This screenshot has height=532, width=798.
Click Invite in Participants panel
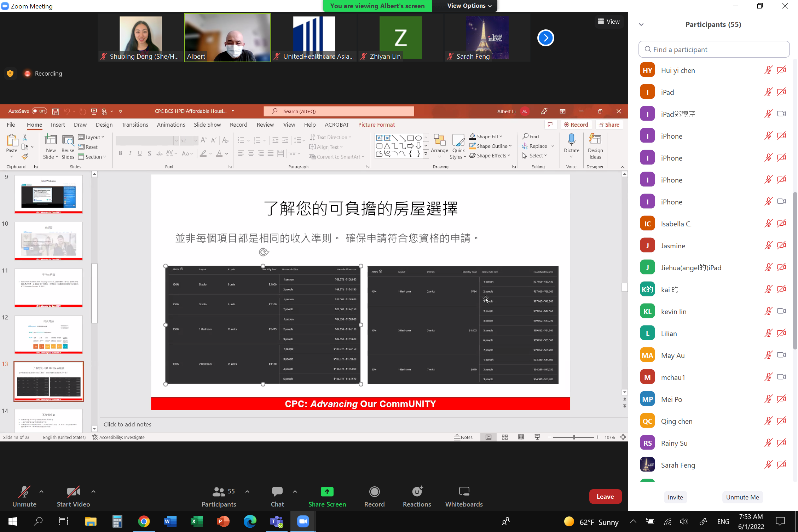point(675,497)
